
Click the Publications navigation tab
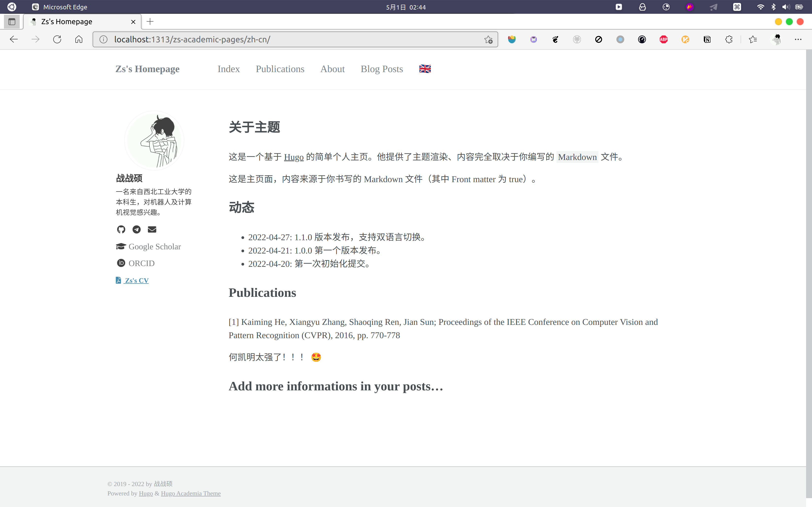coord(280,69)
